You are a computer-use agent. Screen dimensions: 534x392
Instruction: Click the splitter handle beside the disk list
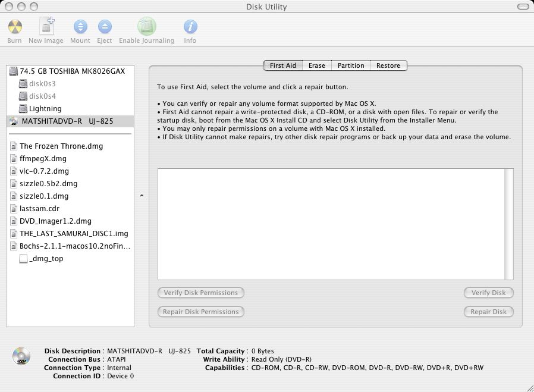click(x=142, y=196)
